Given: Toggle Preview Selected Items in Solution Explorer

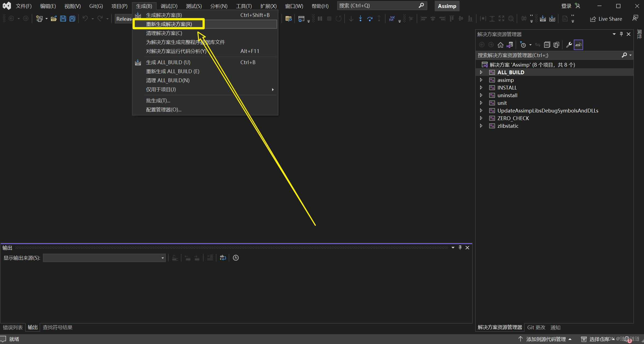Looking at the screenshot, I should click(578, 45).
